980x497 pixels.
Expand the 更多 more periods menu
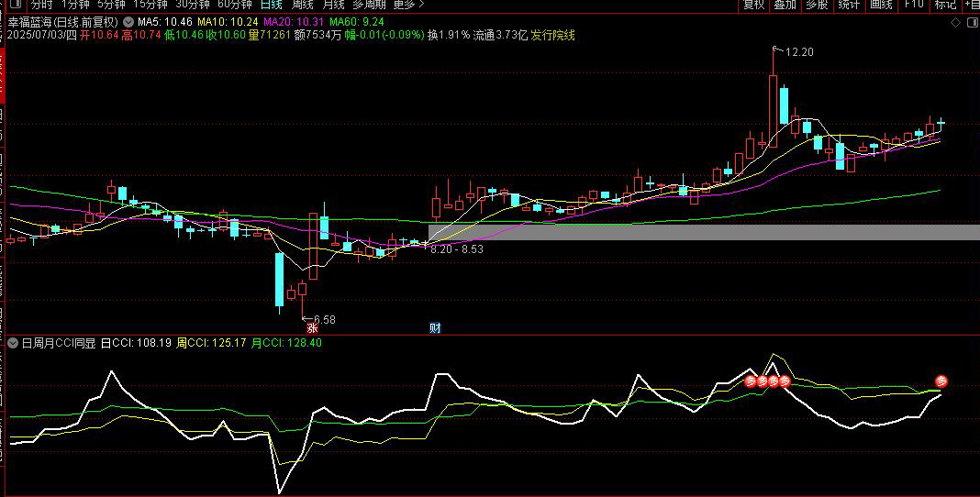pyautogui.click(x=408, y=5)
